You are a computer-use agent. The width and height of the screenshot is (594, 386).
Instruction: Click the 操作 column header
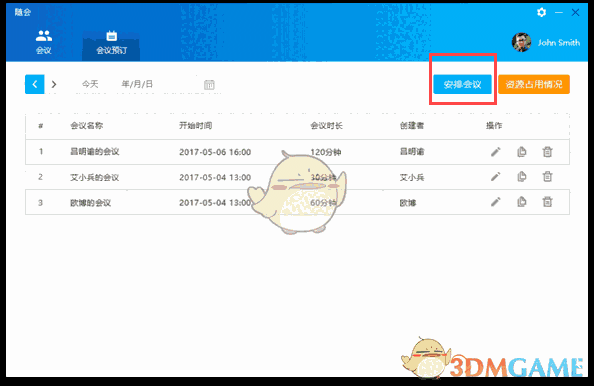click(494, 126)
